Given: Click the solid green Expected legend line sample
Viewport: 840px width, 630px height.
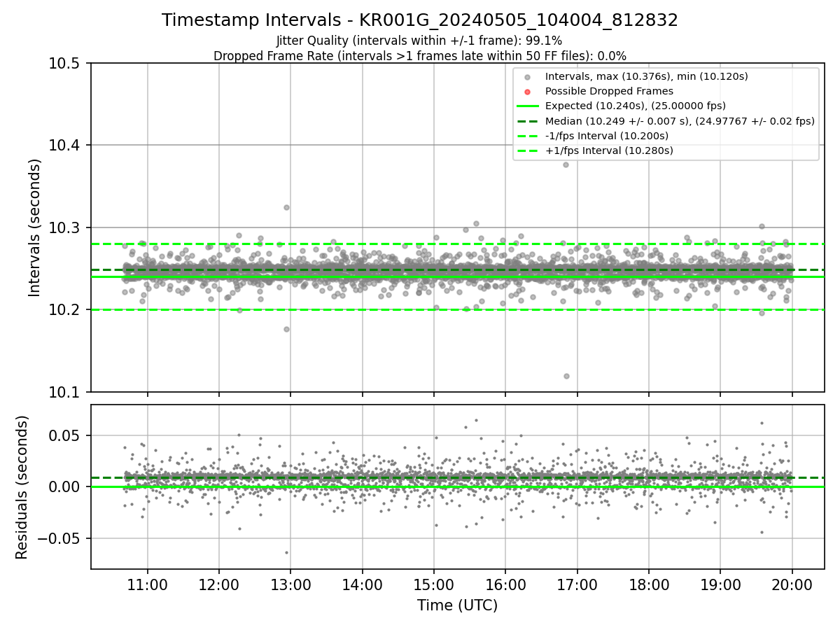Looking at the screenshot, I should (x=528, y=106).
